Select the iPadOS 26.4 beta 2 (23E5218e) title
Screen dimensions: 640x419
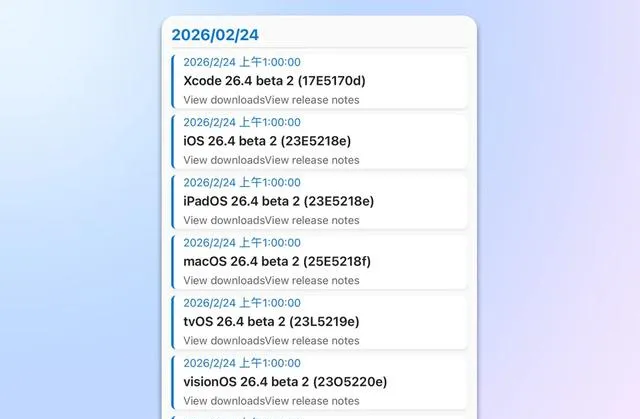278,201
